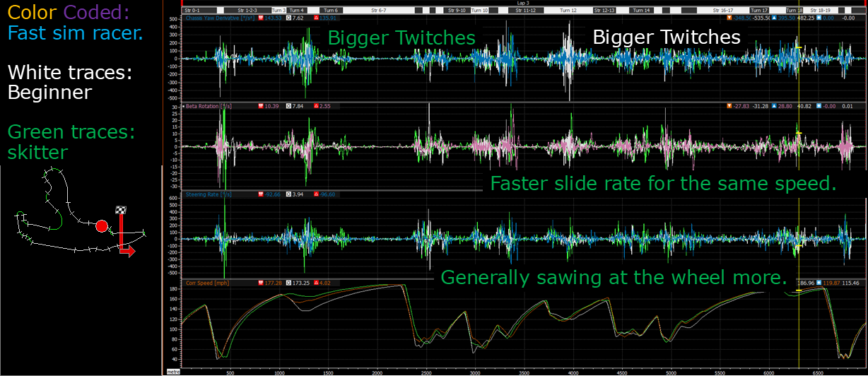
Task: Click the 4000 distance axis tick label
Action: coord(572,371)
